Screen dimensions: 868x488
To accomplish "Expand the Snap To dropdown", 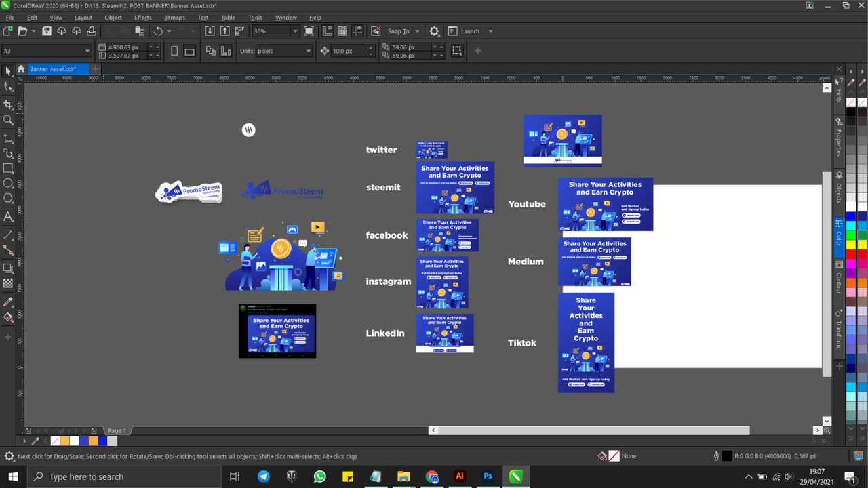I will [x=418, y=31].
